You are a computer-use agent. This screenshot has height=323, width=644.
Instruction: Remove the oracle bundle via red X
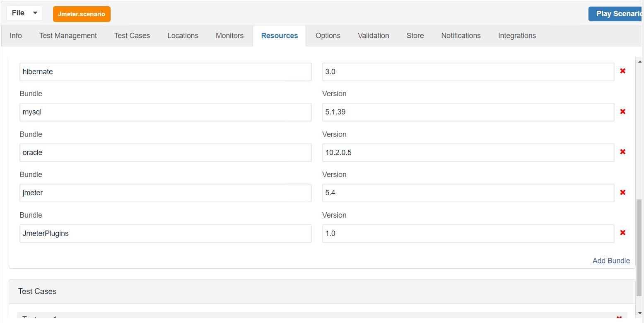coord(622,152)
